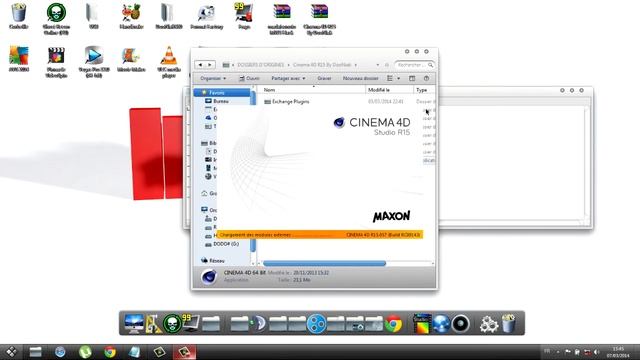Click the Ouvrir toolbar button
The width and height of the screenshot is (640, 360).
point(249,78)
